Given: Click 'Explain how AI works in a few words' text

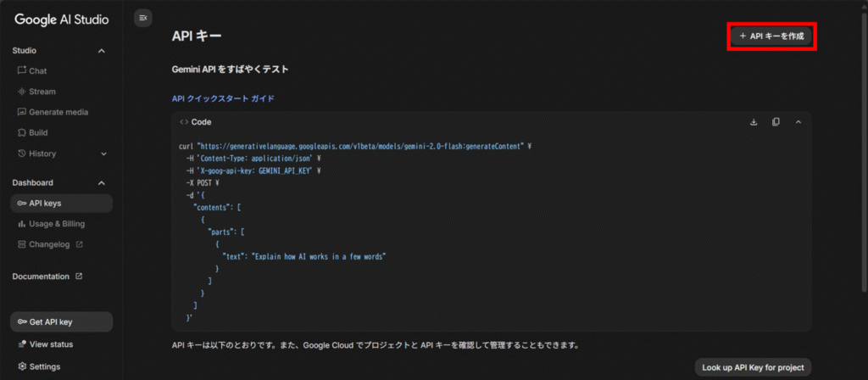Looking at the screenshot, I should 319,256.
